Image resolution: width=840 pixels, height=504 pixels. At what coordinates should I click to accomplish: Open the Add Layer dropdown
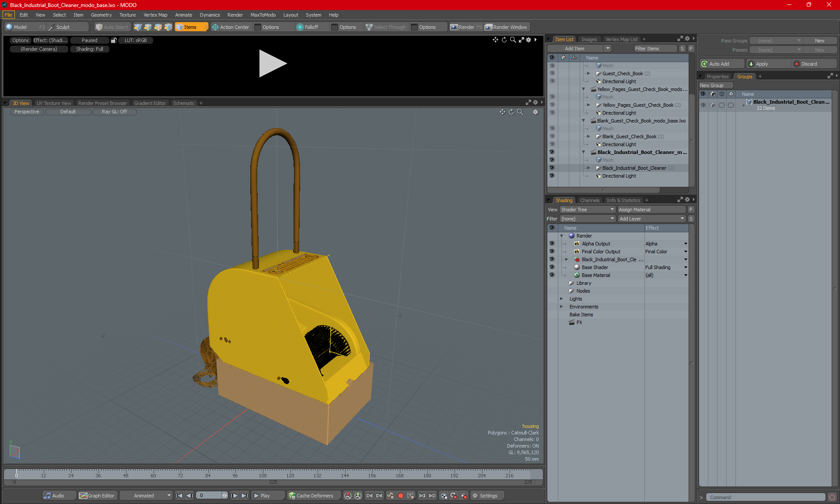tap(651, 219)
